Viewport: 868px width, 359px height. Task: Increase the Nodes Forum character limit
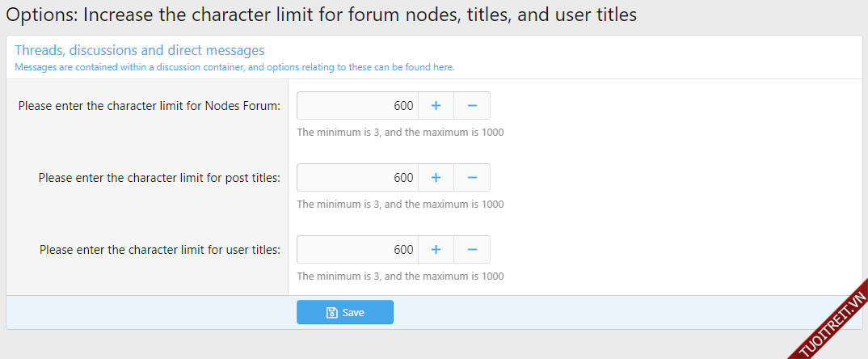436,106
